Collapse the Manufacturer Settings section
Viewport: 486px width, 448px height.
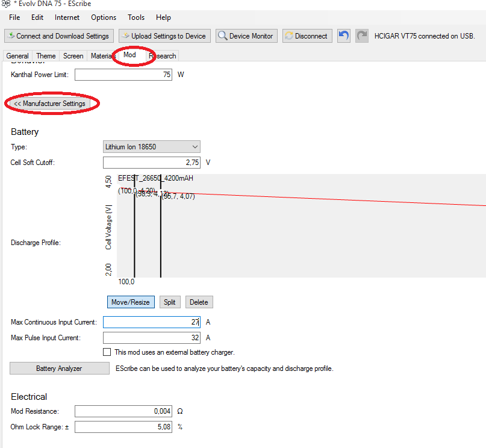50,104
